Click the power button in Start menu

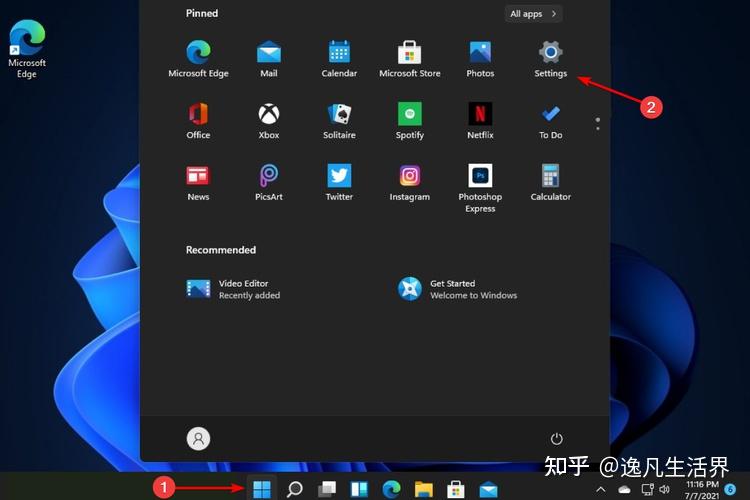coord(556,438)
